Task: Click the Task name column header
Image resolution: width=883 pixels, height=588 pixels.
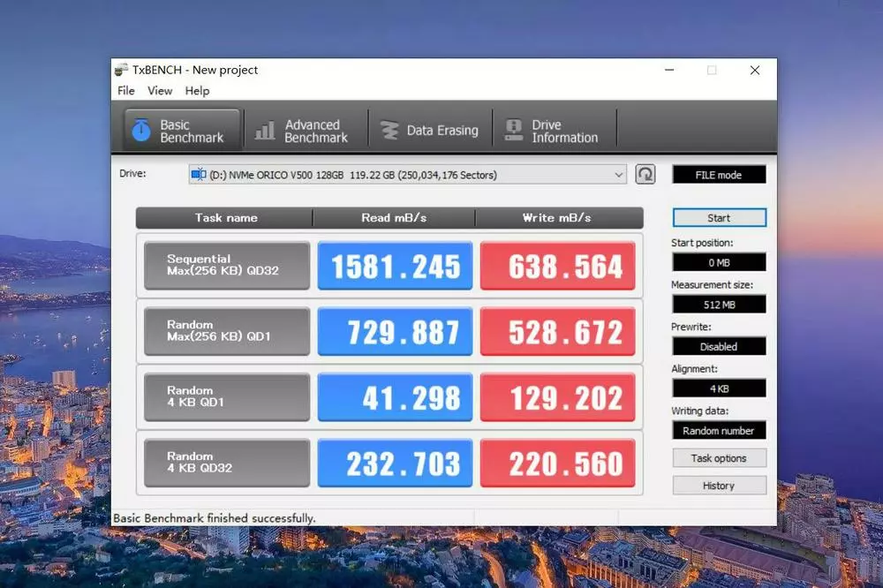Action: click(x=225, y=218)
